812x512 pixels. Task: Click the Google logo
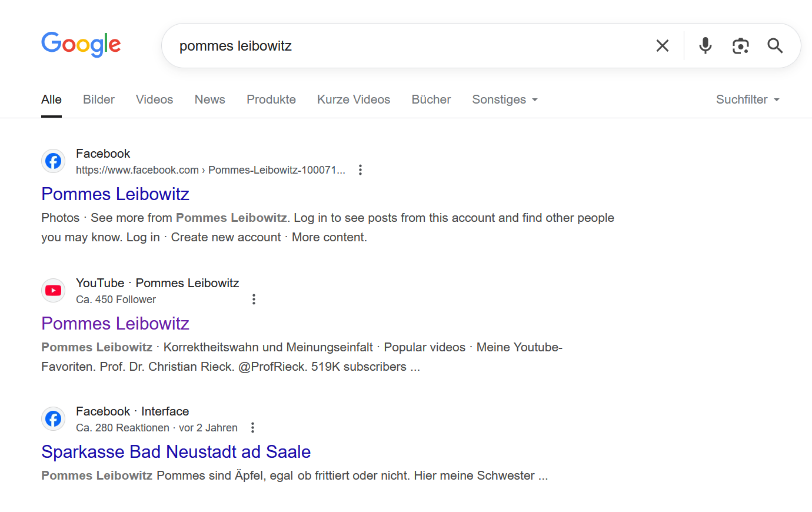(81, 45)
